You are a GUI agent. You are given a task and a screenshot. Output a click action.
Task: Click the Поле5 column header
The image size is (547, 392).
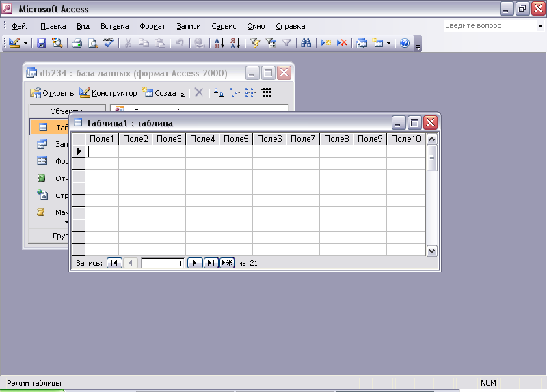[236, 139]
